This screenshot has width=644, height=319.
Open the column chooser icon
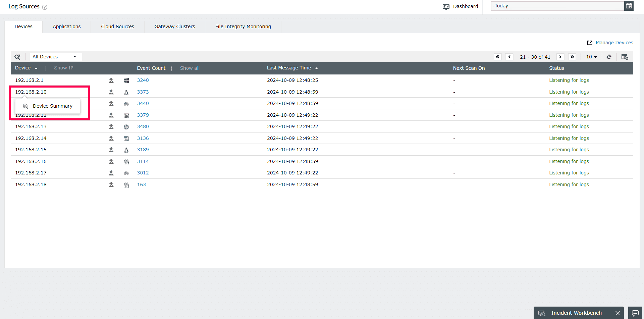pos(625,57)
